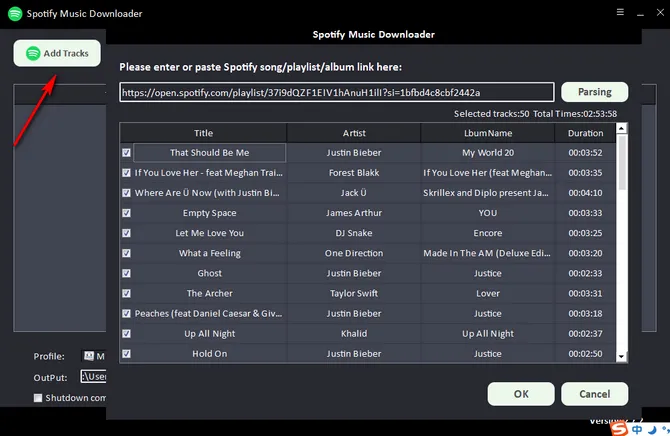Click the 'Selected tracks:50' status text
Image resolution: width=670 pixels, height=436 pixels.
(491, 114)
